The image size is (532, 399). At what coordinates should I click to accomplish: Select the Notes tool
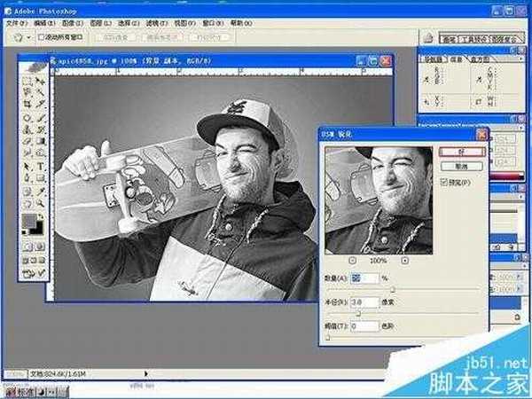[27, 192]
